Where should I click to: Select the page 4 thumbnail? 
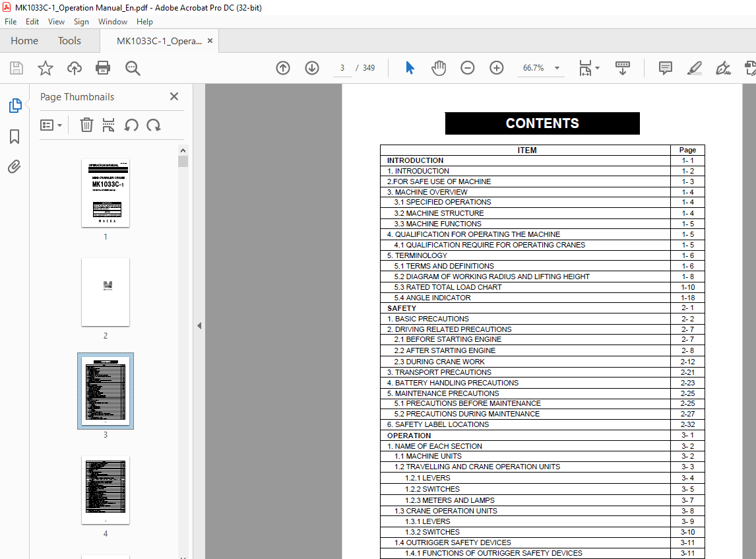point(106,490)
